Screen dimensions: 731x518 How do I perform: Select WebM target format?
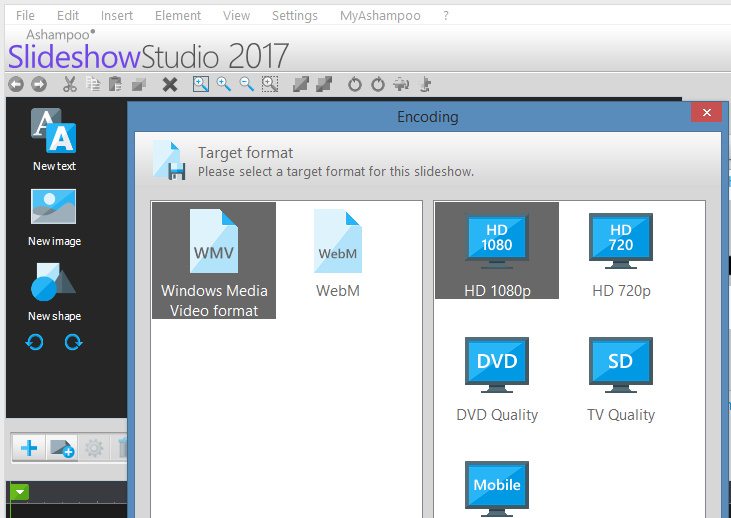338,254
